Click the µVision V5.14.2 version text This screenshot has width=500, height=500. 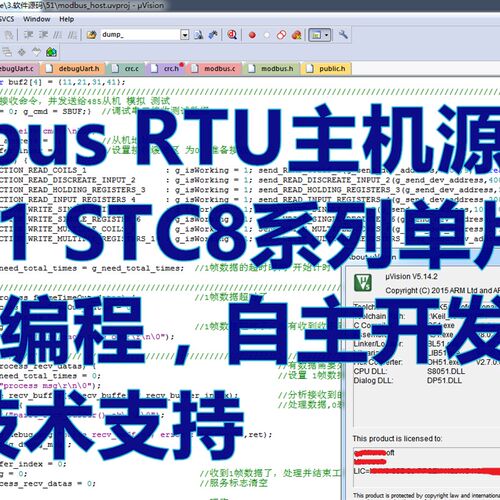(x=411, y=276)
